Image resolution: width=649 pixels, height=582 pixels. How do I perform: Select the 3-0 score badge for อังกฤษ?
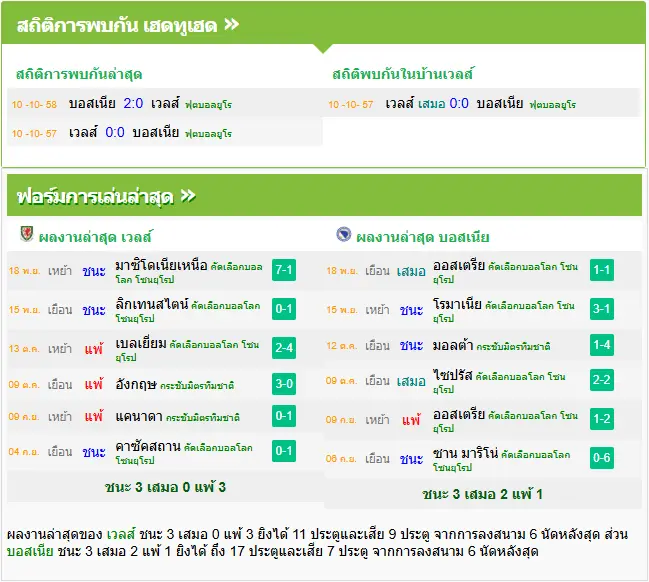click(x=284, y=384)
